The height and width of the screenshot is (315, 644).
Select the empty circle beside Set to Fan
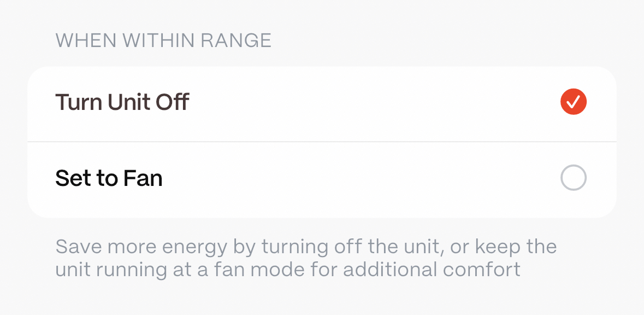click(x=573, y=178)
